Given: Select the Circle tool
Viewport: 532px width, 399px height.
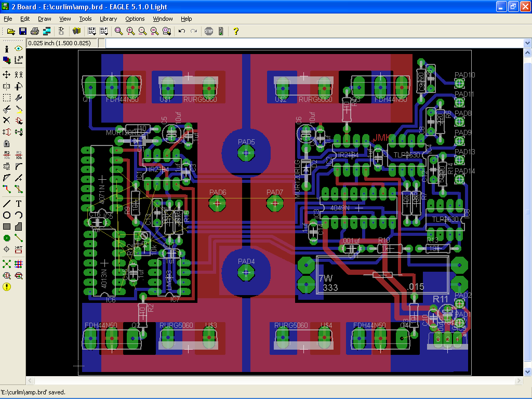Looking at the screenshot, I should coord(6,215).
